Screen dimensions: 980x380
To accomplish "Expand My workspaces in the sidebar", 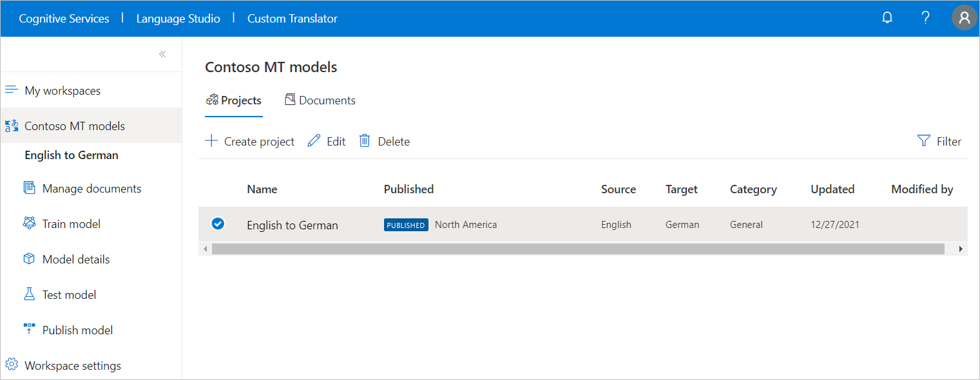I will coord(62,90).
